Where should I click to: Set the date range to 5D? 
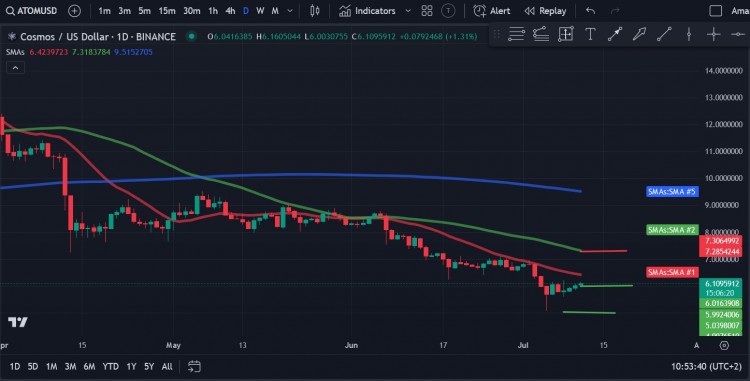(x=33, y=367)
